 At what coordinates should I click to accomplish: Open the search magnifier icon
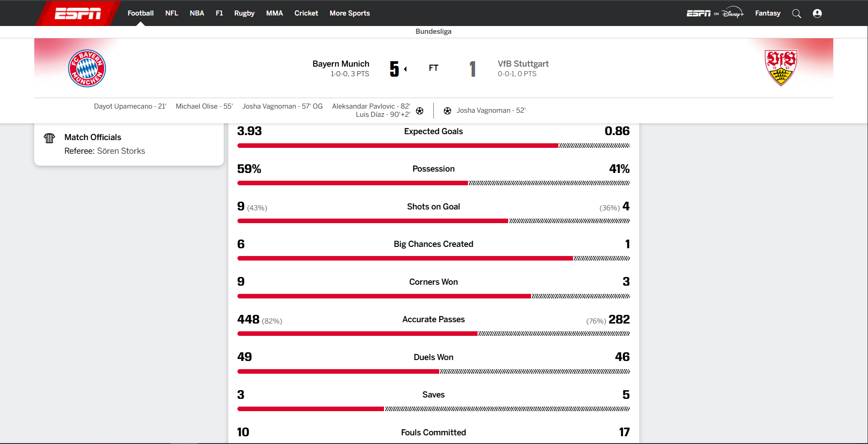797,13
